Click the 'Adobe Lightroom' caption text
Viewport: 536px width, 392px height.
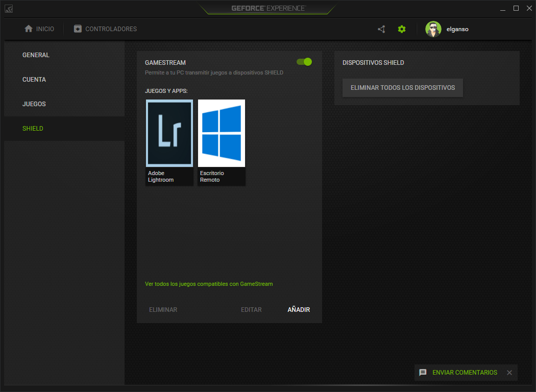(x=161, y=176)
